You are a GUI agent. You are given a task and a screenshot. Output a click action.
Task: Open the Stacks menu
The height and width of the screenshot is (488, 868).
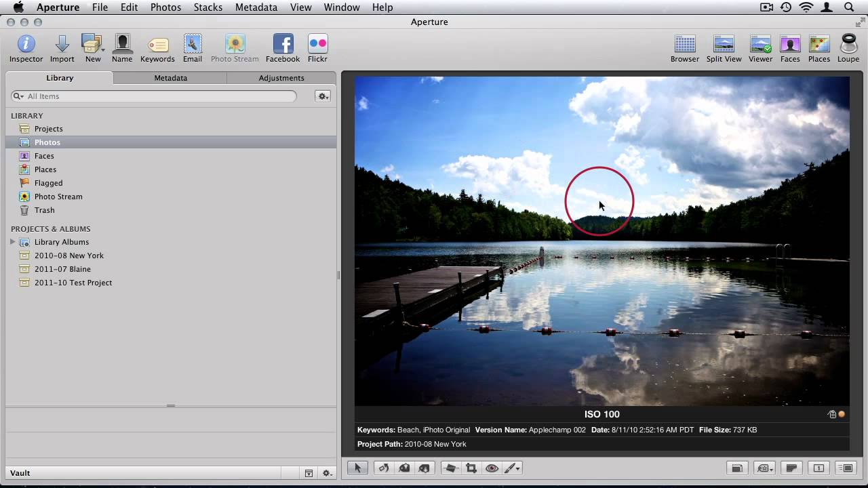[x=208, y=7]
